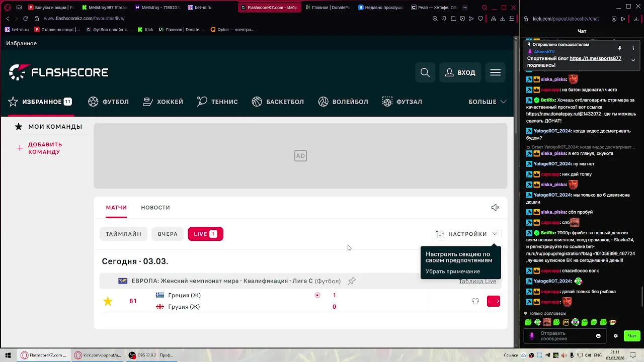Image resolution: width=644 pixels, height=362 pixels.
Task: Pin the Europe Women's World Cup league
Action: pyautogui.click(x=352, y=281)
